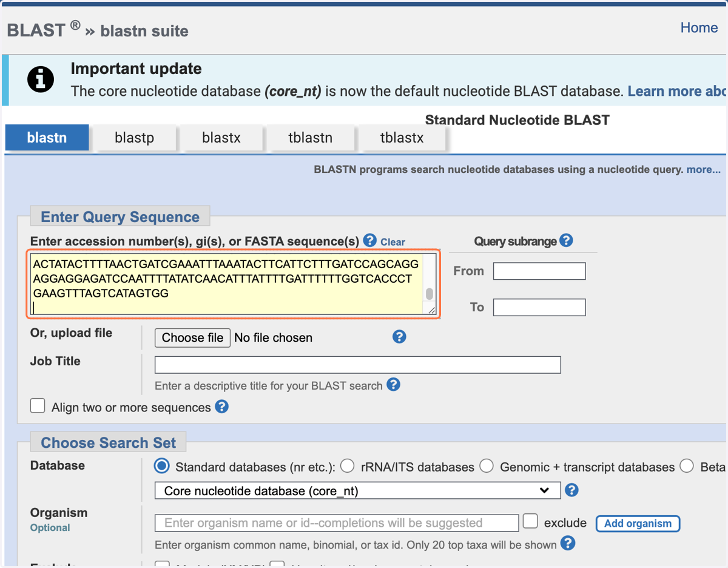728x568 pixels.
Task: Check the organism exclude checkbox
Action: (530, 521)
